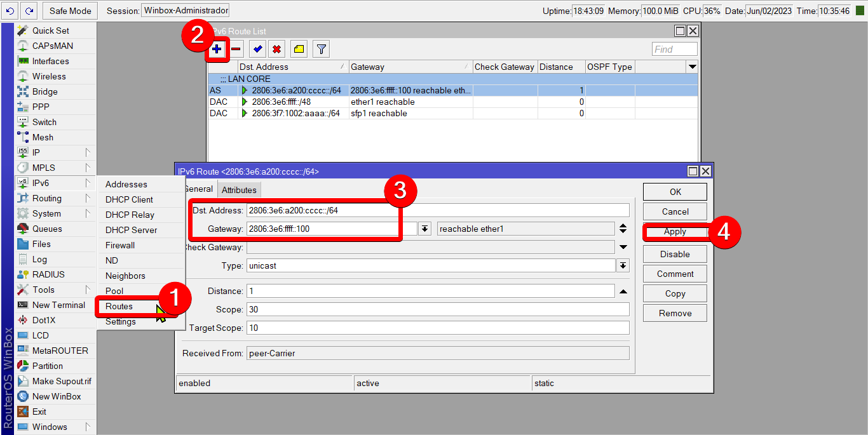Collapse the Distance field arrow
This screenshot has height=435, width=868.
tap(623, 291)
